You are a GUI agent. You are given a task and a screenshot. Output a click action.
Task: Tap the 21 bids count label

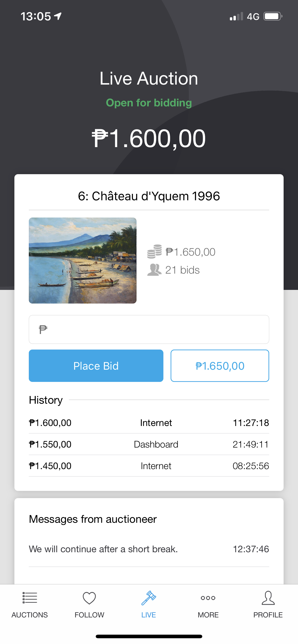pyautogui.click(x=182, y=270)
